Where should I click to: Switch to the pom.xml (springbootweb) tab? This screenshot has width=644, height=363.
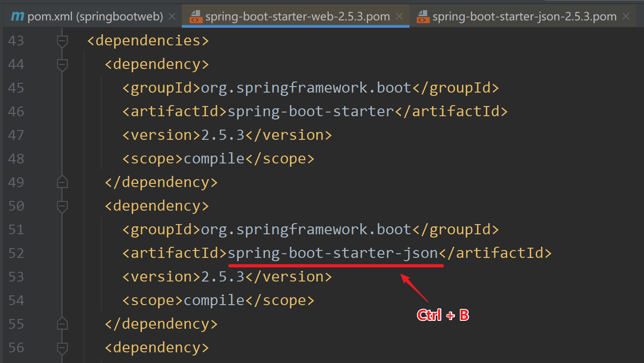click(95, 17)
